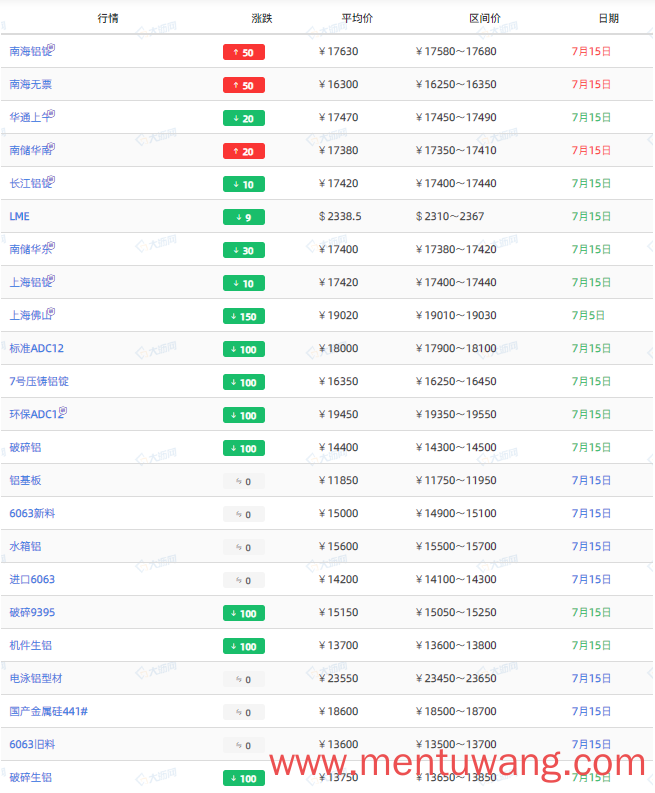This screenshot has width=655, height=793.
Task: Open the LME quote link
Action: (x=20, y=216)
